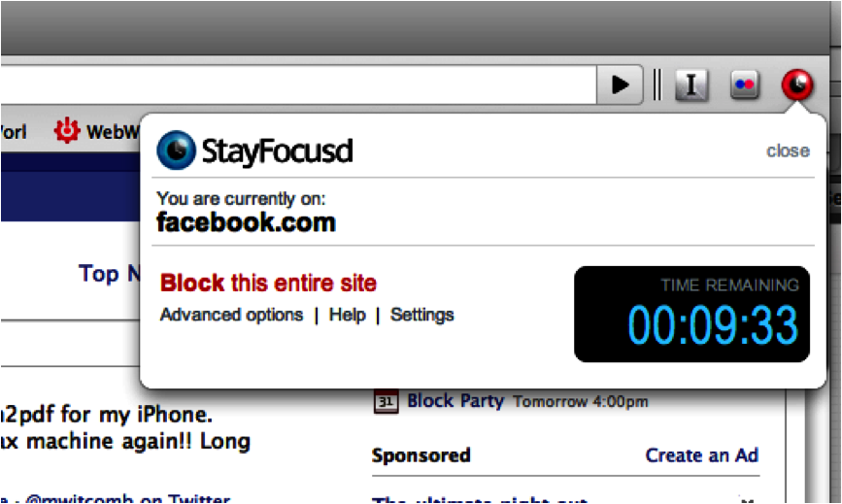The height and width of the screenshot is (504, 842).
Task: Click the Flickr dots extension icon
Action: click(744, 84)
